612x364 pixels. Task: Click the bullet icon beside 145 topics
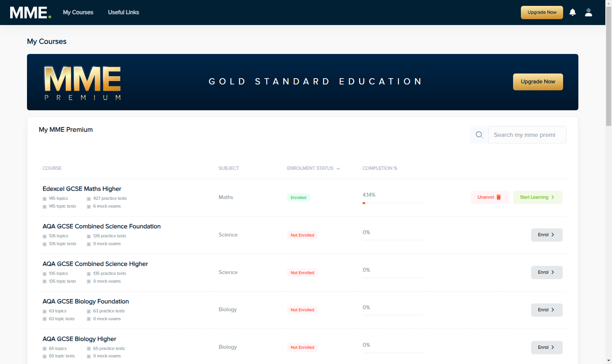pyautogui.click(x=45, y=199)
